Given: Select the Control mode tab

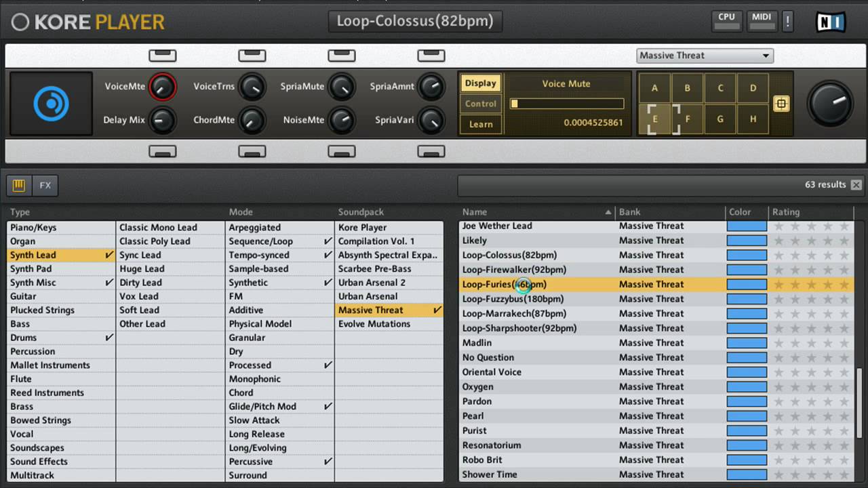Looking at the screenshot, I should pos(481,104).
